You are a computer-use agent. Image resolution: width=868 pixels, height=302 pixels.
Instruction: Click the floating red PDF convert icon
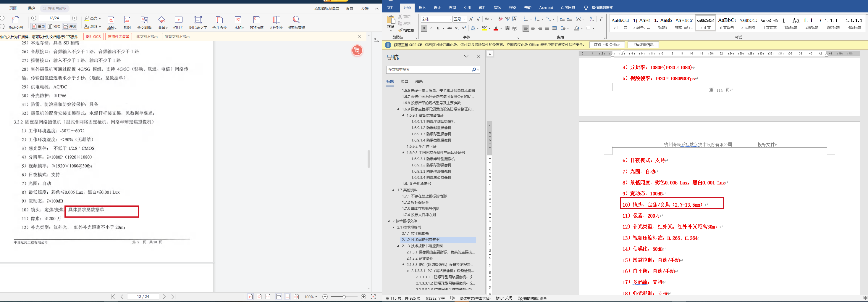pyautogui.click(x=357, y=51)
